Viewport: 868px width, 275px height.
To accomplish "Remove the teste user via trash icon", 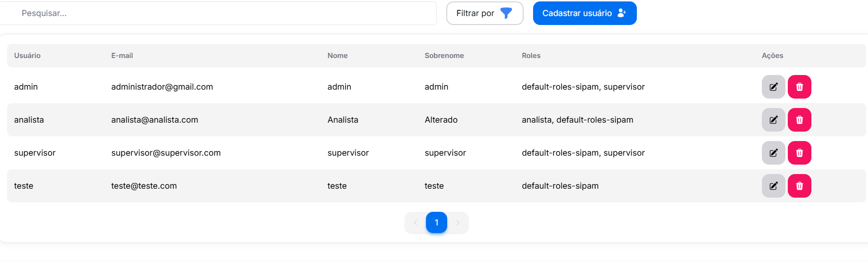I will (x=799, y=186).
